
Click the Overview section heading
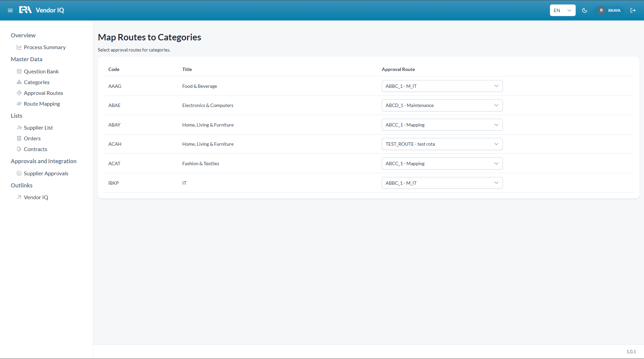pyautogui.click(x=23, y=35)
